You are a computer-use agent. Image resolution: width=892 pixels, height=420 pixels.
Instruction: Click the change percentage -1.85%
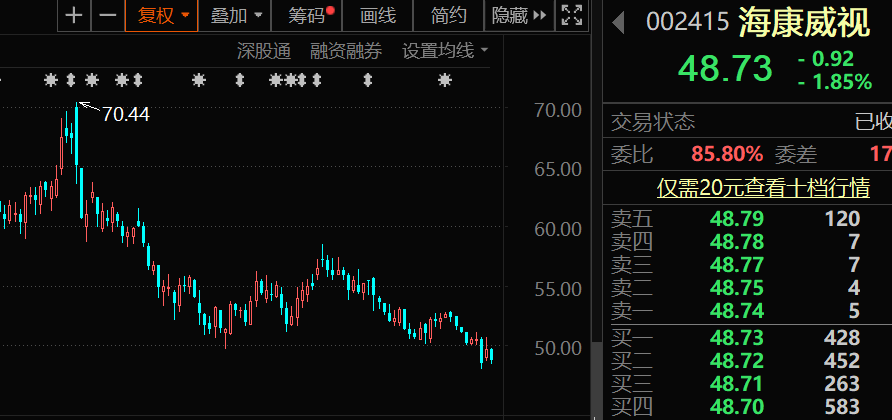point(835,83)
